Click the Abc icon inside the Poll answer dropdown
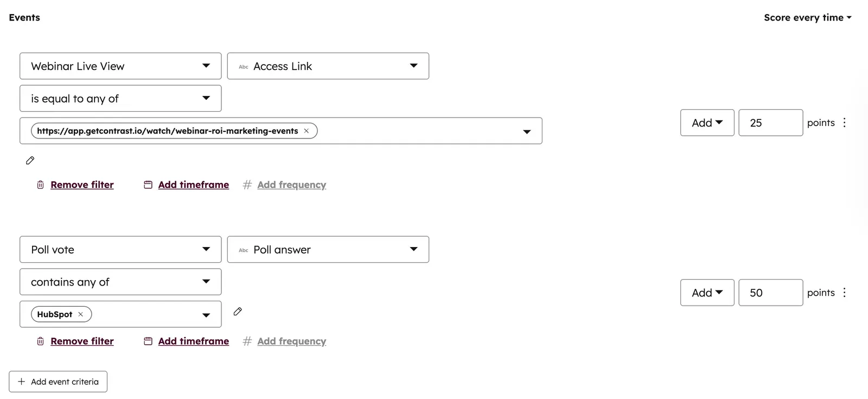This screenshot has width=868, height=399. [x=243, y=250]
